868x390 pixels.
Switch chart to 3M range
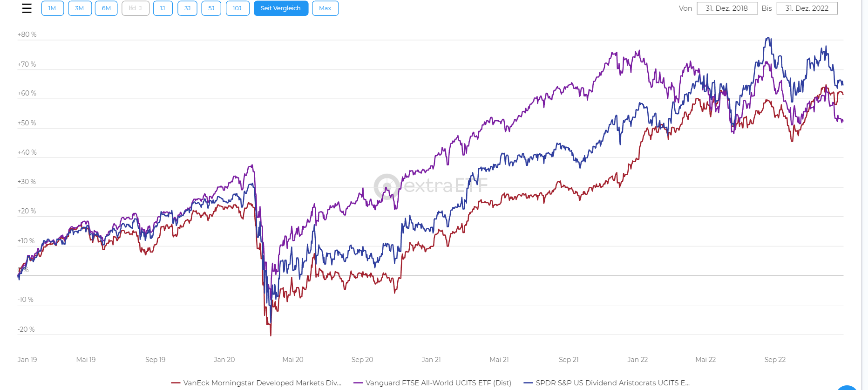pyautogui.click(x=80, y=8)
